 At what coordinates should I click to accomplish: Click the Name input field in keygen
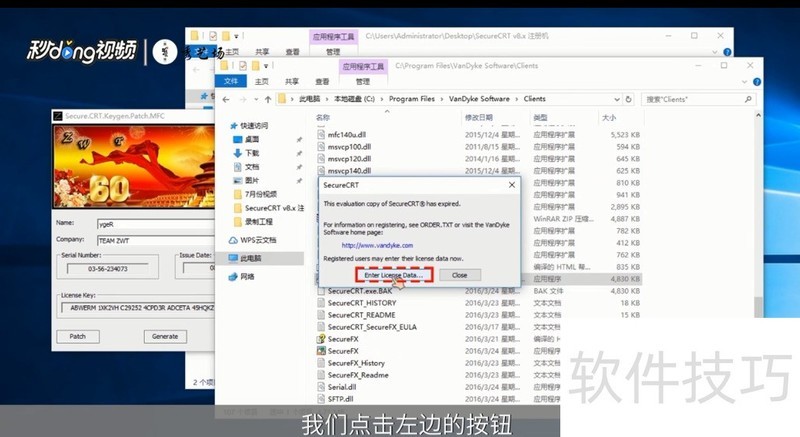(156, 224)
